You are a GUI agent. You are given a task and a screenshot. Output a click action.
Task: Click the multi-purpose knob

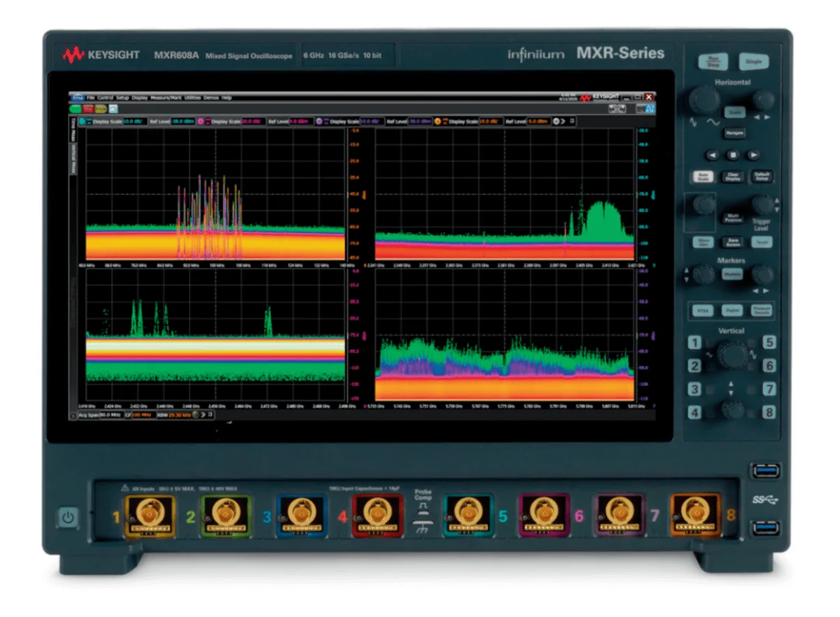point(704,205)
